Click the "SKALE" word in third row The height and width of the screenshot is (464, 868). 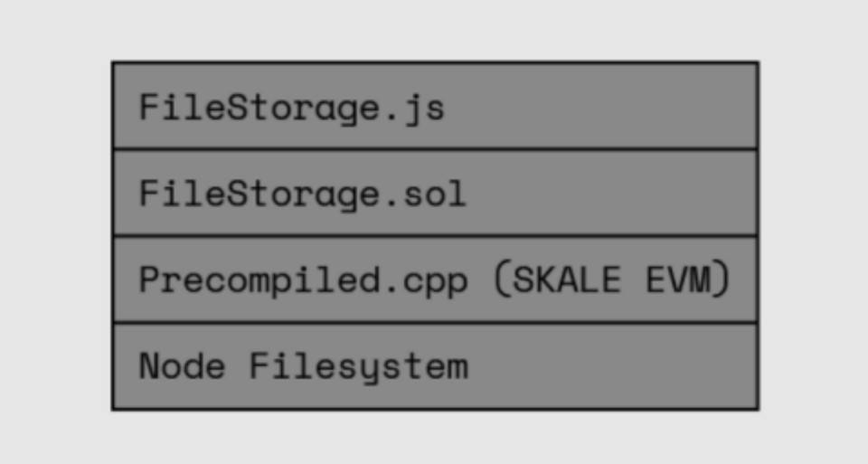coord(566,279)
